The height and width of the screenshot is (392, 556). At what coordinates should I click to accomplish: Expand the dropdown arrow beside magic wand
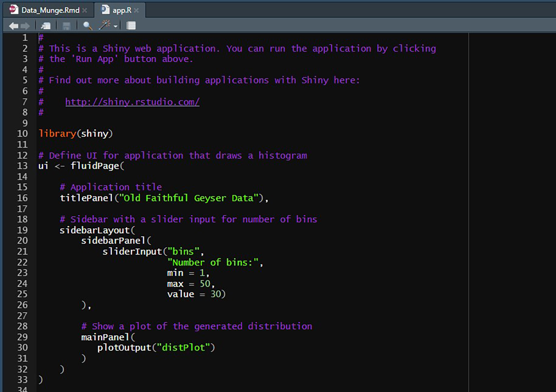coord(115,26)
